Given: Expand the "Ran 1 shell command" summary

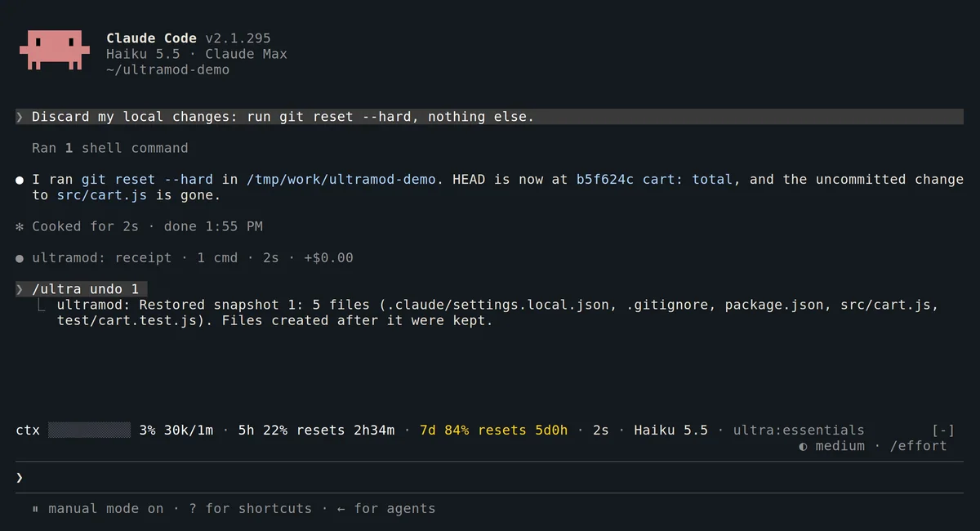Looking at the screenshot, I should tap(110, 148).
